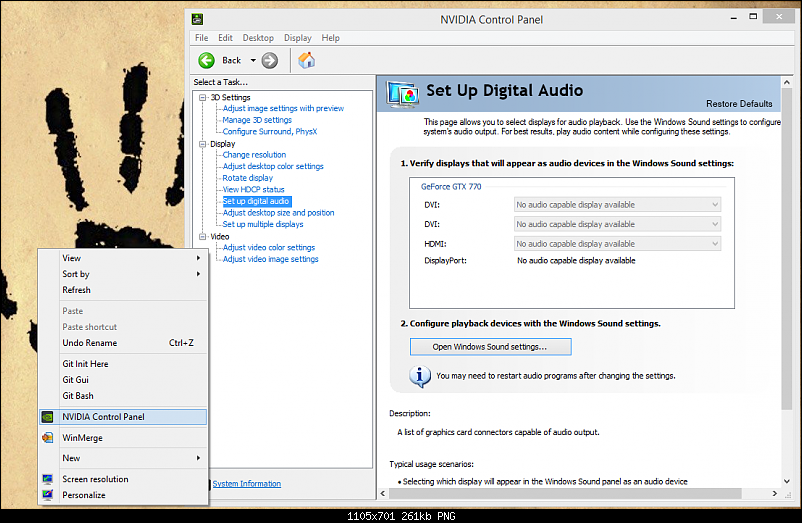Select Rotate display task

point(248,178)
